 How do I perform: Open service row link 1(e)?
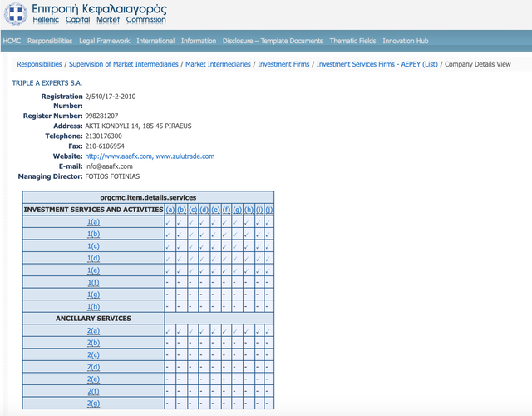point(94,270)
